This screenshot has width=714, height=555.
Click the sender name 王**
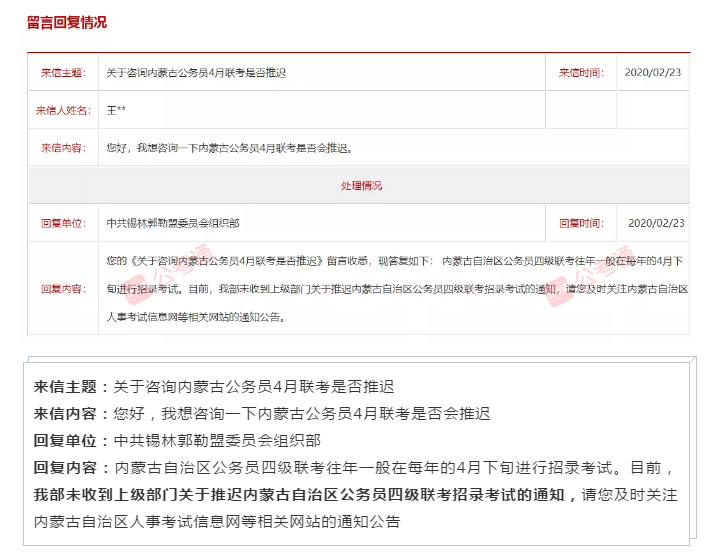116,110
